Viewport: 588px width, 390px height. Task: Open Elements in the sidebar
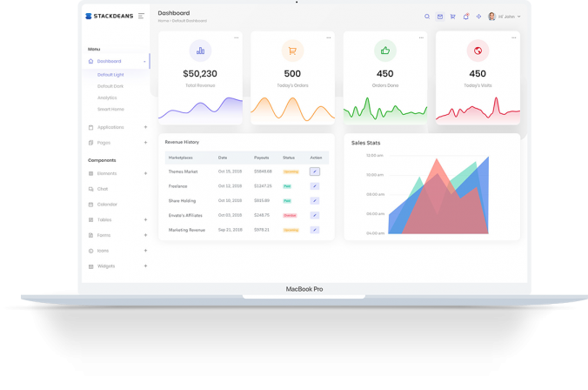(107, 173)
